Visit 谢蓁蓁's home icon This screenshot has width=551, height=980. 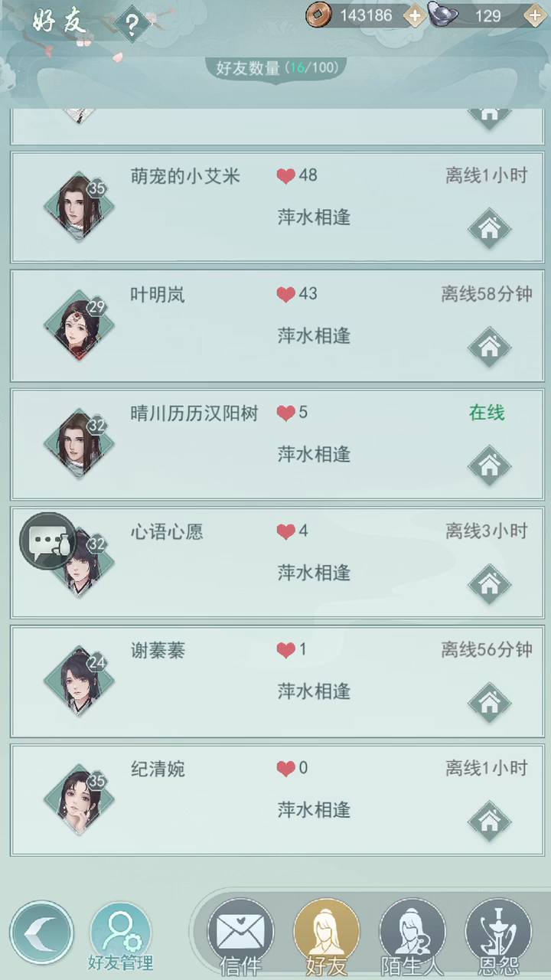[489, 702]
